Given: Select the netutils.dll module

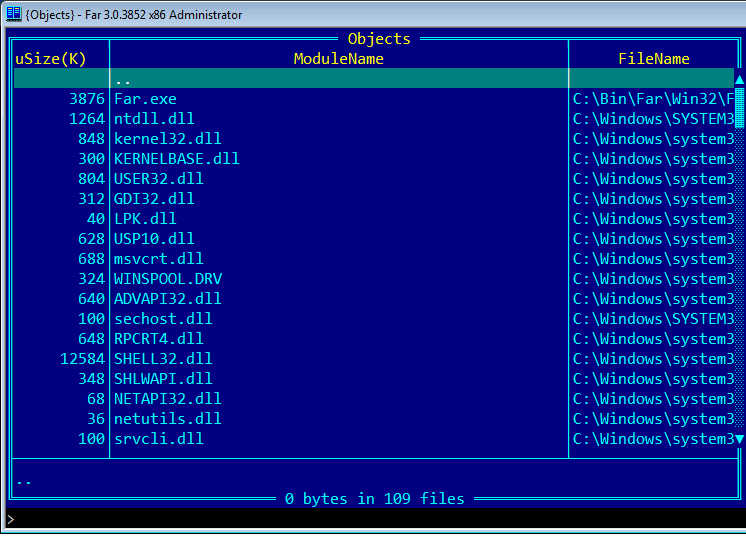Looking at the screenshot, I should (374, 419).
